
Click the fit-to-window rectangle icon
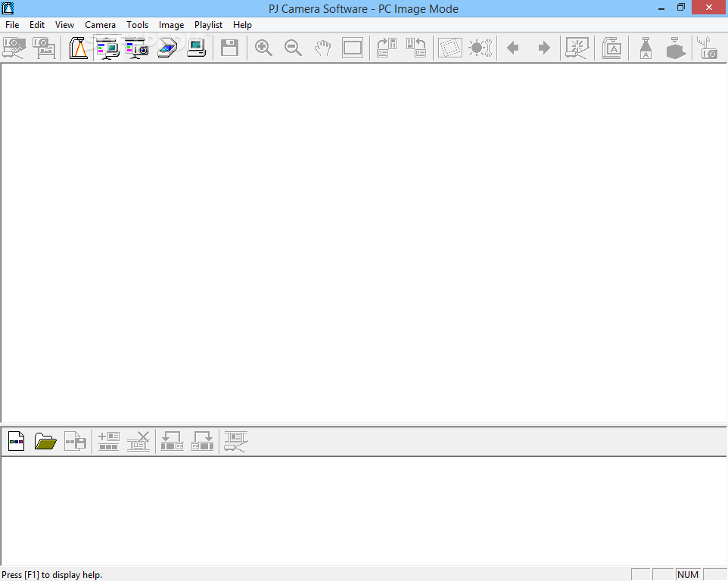coord(353,48)
